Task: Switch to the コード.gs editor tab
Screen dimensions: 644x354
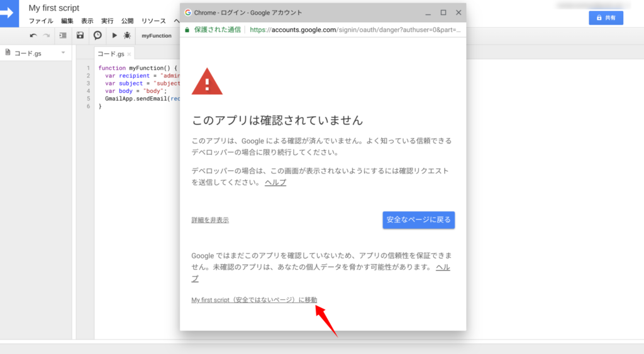Action: [111, 54]
